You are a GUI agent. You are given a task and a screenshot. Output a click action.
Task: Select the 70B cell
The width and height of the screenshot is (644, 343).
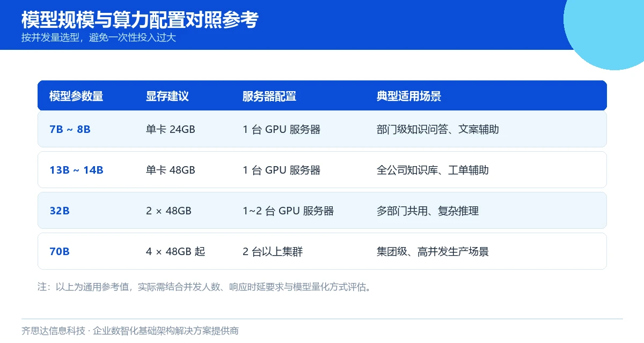[60, 251]
